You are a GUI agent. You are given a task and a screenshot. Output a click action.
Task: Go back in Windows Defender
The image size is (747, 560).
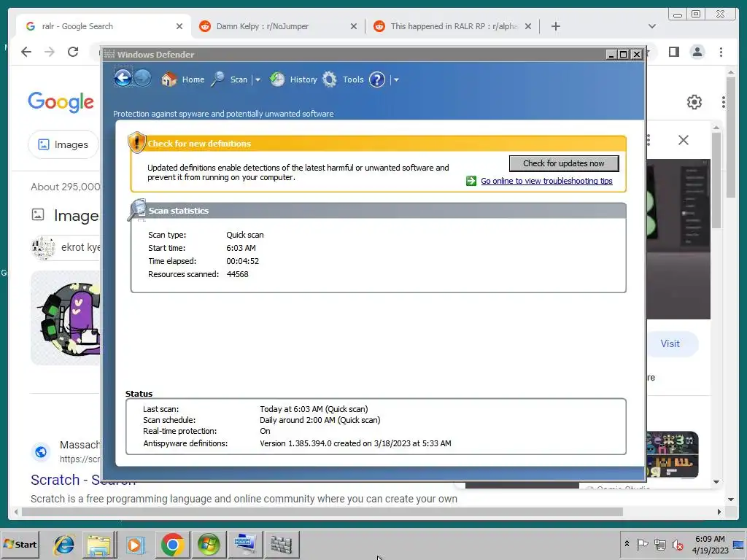tap(123, 77)
